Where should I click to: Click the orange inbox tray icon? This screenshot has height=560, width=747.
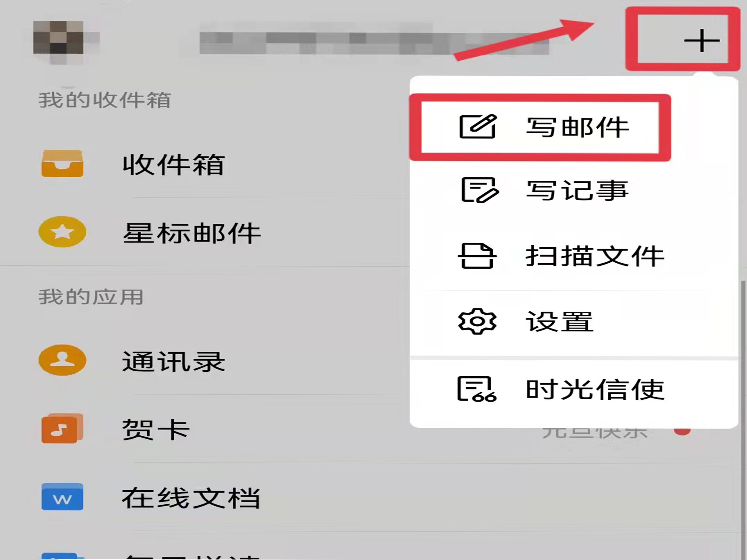click(62, 164)
